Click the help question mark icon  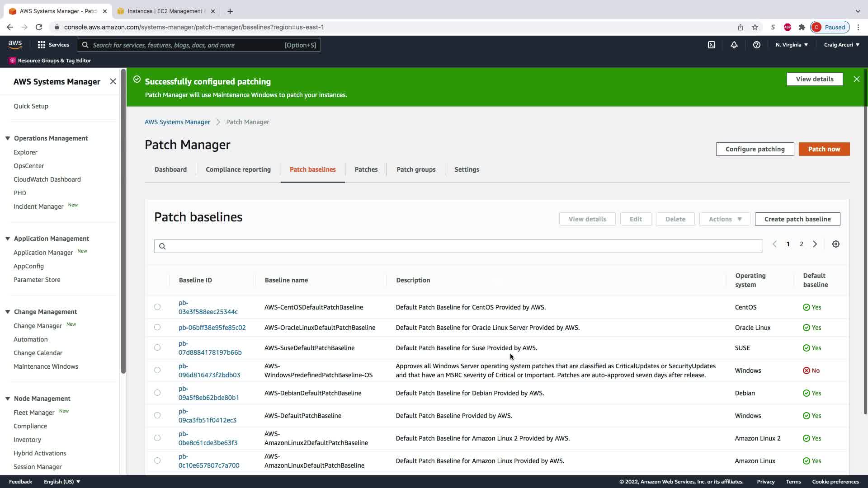[x=756, y=45]
